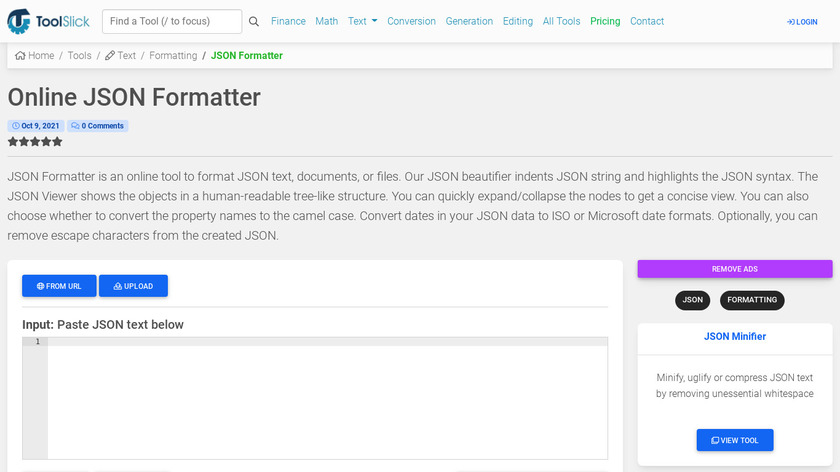
Task: Click inside the JSON input editor
Action: [x=327, y=400]
